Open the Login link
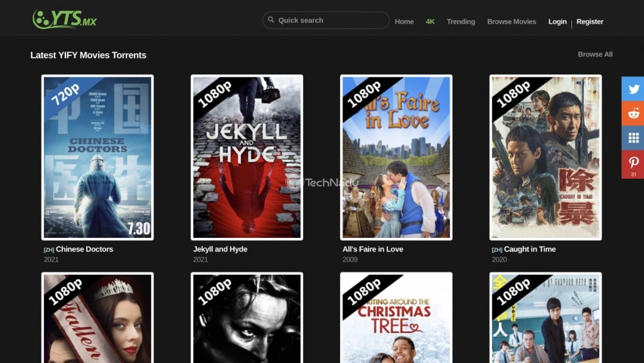Screen dimensions: 644x363 (x=557, y=22)
